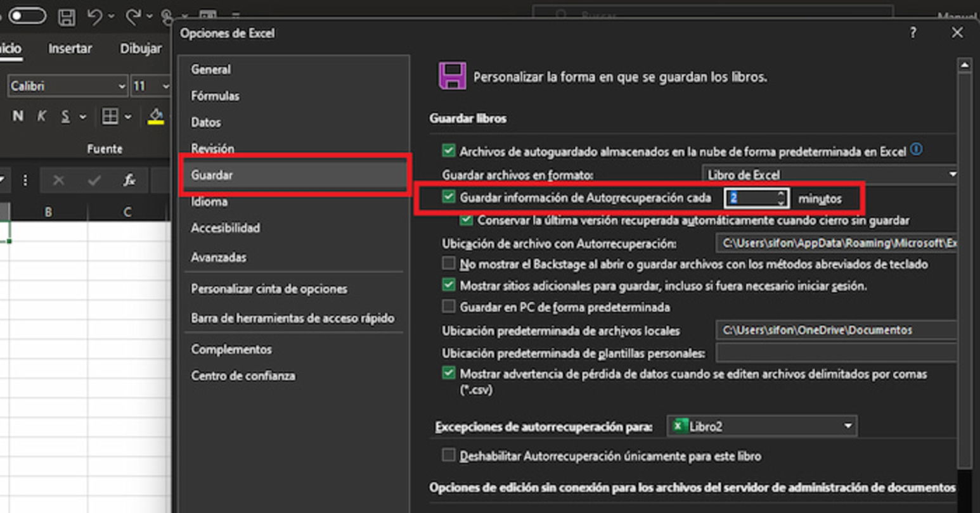Click the formula bar confirm checkmark

click(94, 181)
